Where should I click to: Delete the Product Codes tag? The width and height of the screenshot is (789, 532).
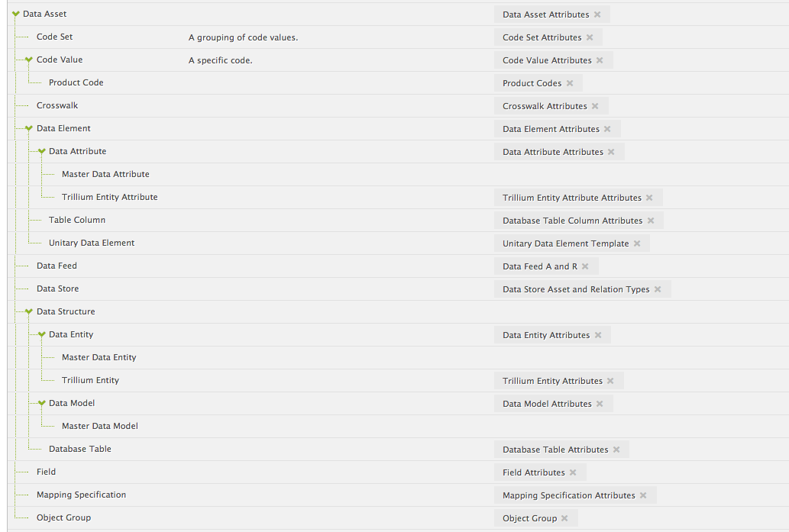570,83
